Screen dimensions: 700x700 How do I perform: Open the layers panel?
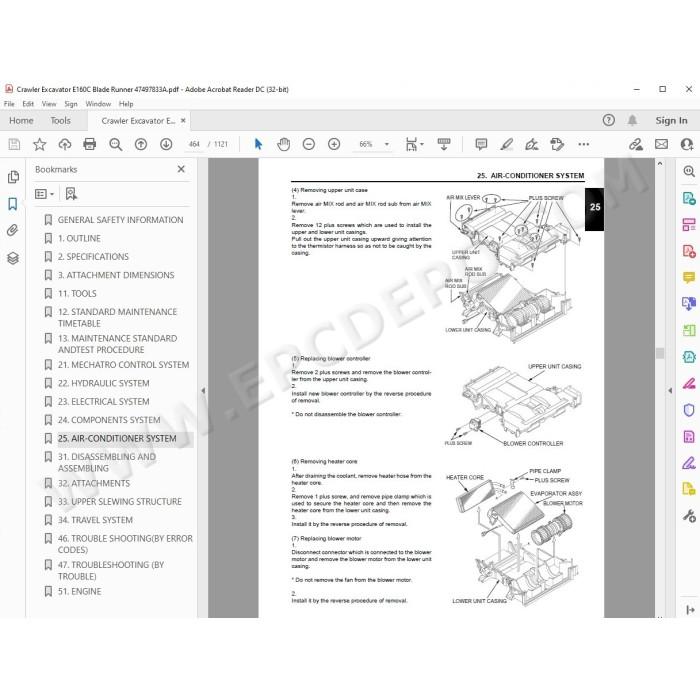pos(13,258)
